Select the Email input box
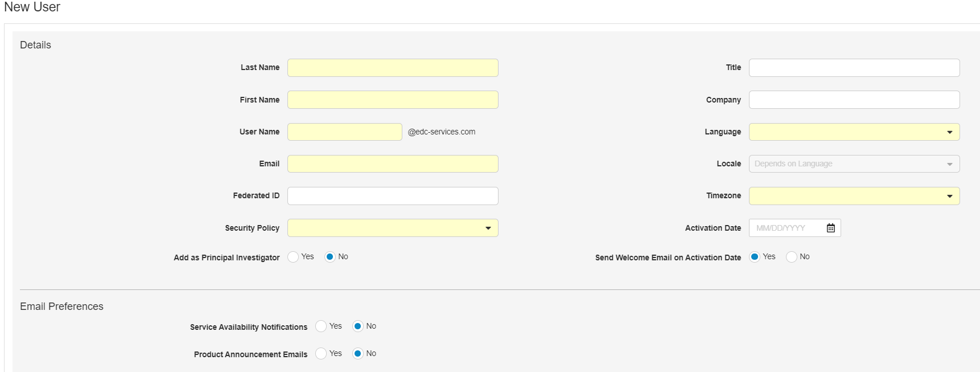 coord(393,164)
